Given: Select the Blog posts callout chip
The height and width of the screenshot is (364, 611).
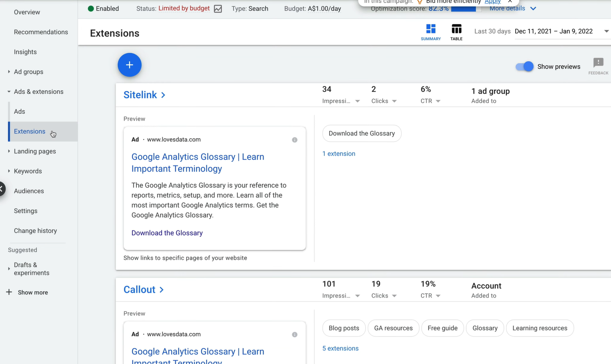Looking at the screenshot, I should coord(343,328).
